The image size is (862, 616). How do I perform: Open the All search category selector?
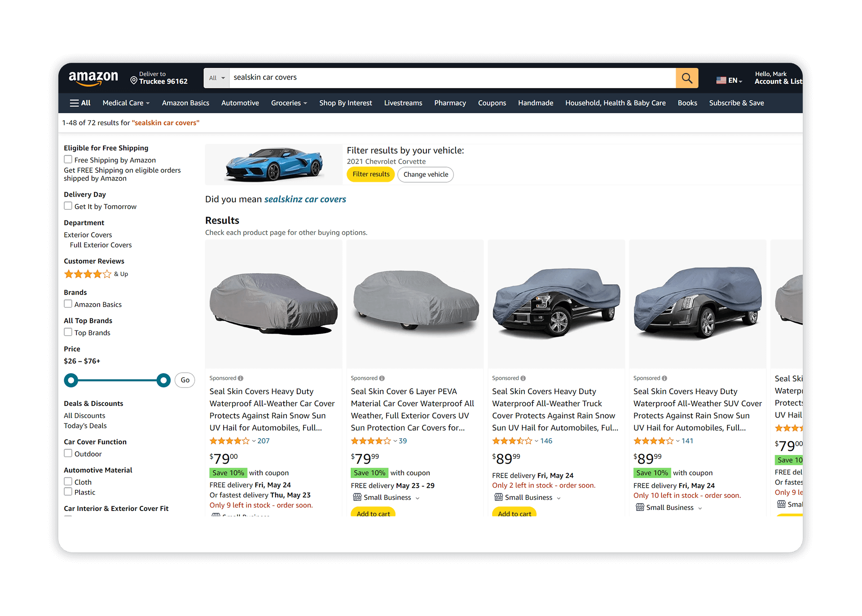[216, 78]
